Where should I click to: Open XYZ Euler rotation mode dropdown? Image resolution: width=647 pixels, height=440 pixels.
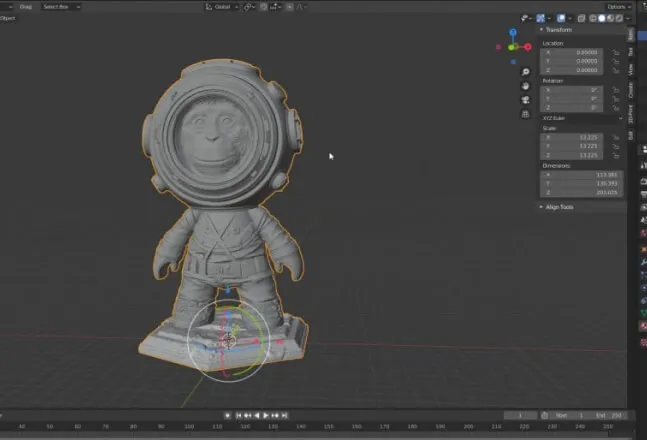click(x=582, y=118)
